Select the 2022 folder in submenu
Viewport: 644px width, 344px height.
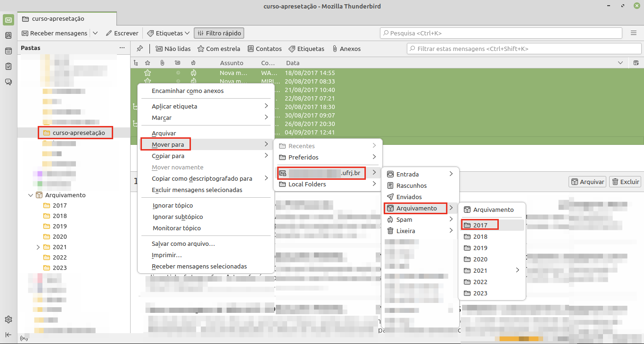pos(492,282)
